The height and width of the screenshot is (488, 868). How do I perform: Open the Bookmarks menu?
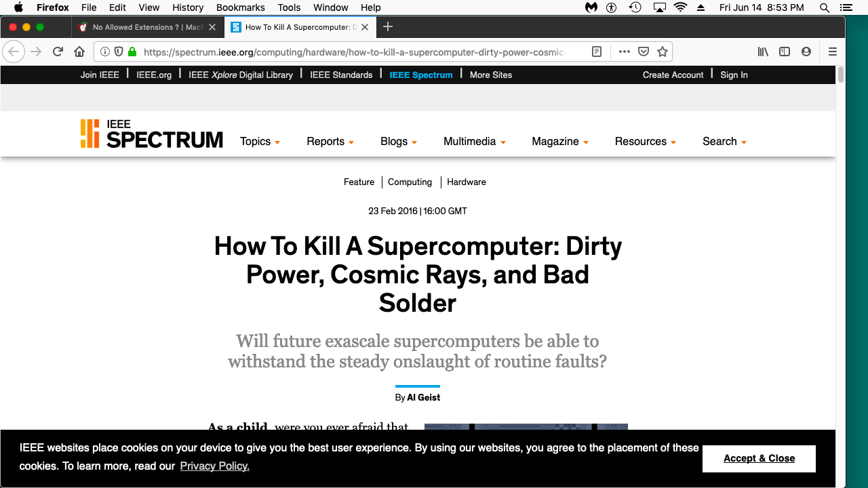[x=241, y=7]
